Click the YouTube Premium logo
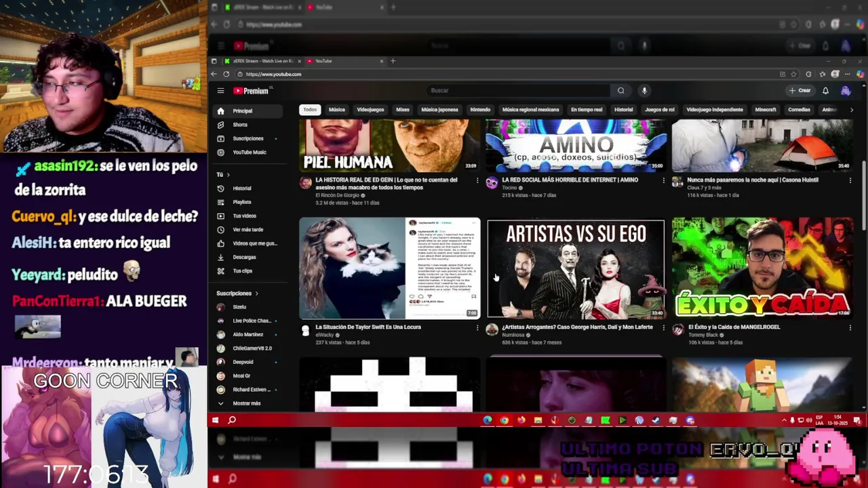Screen dimensions: 868x488 coord(252,91)
